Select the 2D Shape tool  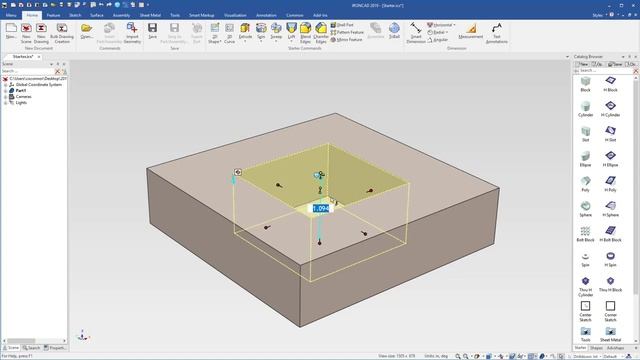tap(214, 33)
